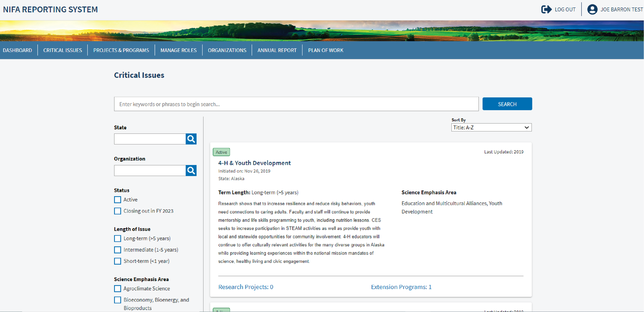The height and width of the screenshot is (312, 644).
Task: Click the log out arrow icon
Action: [x=546, y=10]
